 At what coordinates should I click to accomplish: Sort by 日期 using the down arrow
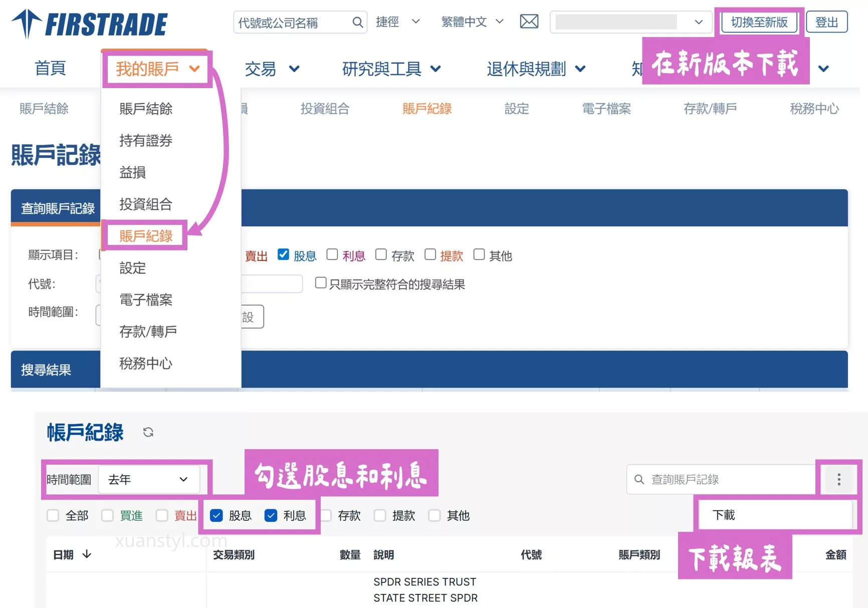coord(87,554)
